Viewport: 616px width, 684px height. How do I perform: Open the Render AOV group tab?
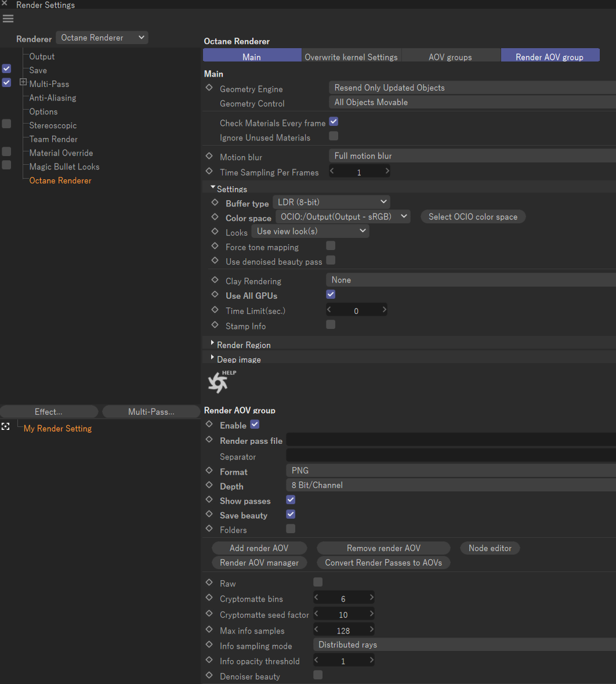pos(550,55)
